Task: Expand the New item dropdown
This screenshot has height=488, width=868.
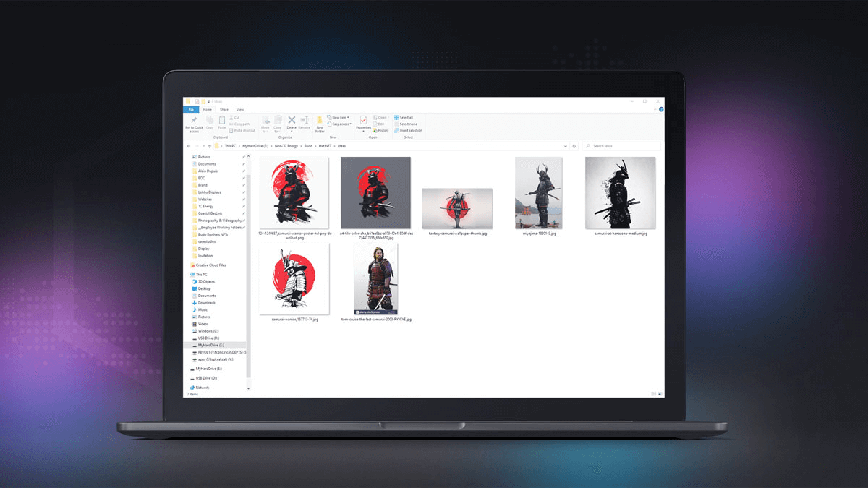Action: 339,118
